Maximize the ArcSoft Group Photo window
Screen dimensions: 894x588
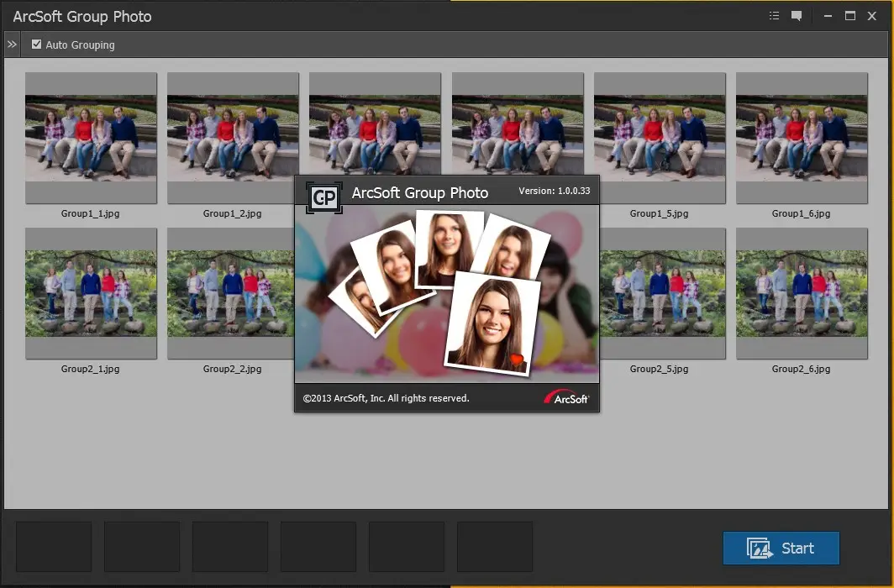point(850,16)
